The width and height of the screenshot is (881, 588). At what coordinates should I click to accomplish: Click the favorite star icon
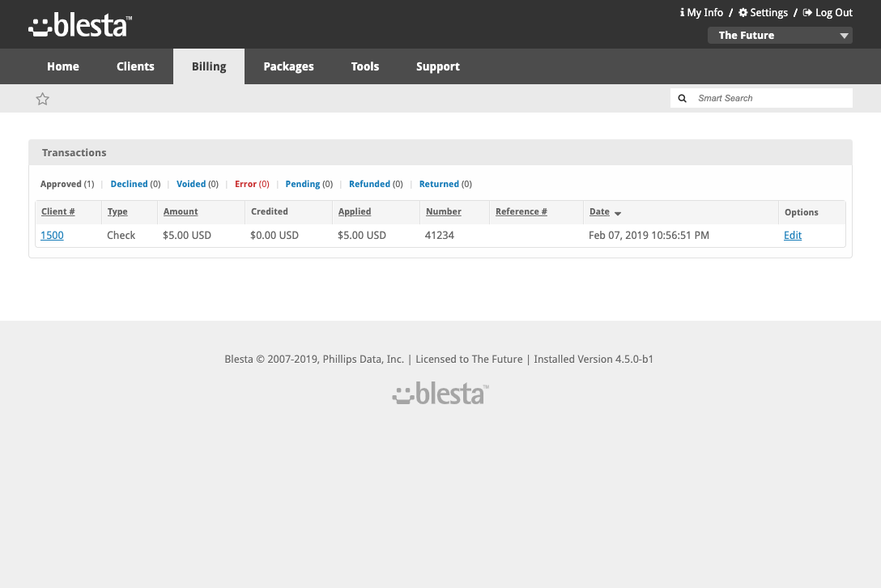[42, 98]
